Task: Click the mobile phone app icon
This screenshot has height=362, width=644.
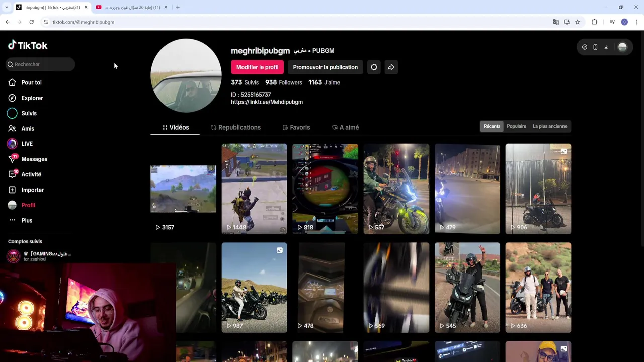Action: coord(595,47)
